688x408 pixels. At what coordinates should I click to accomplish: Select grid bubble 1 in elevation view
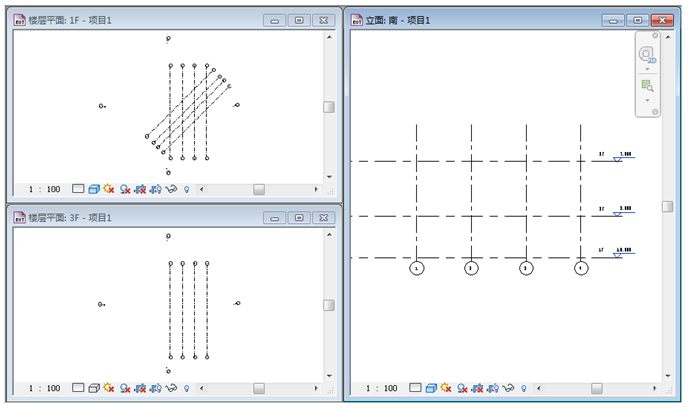coord(417,268)
